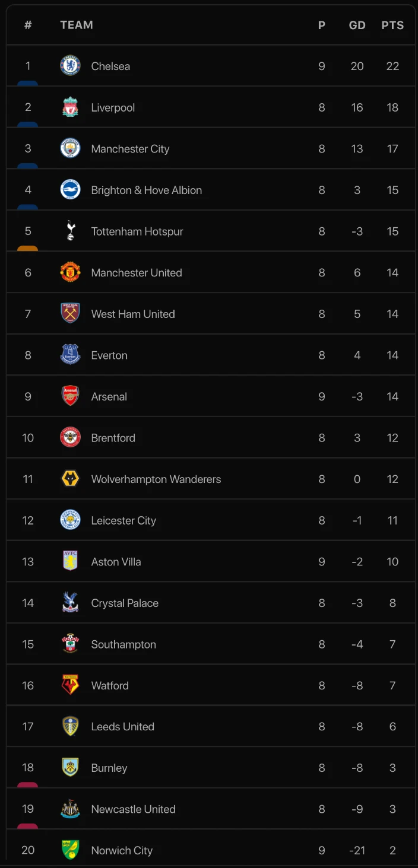Image resolution: width=418 pixels, height=868 pixels.
Task: Click the Arsenal club crest
Action: [x=70, y=396]
